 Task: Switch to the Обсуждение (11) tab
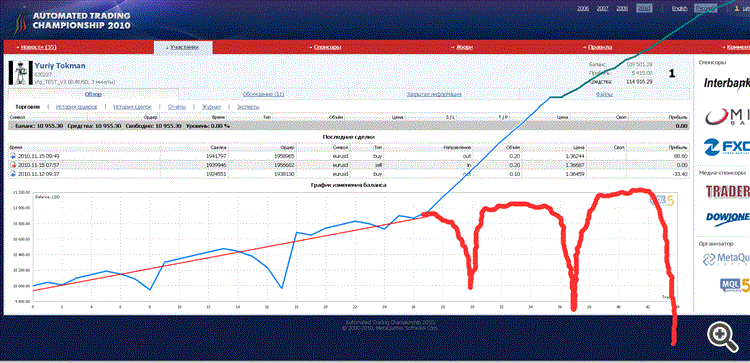pos(264,95)
